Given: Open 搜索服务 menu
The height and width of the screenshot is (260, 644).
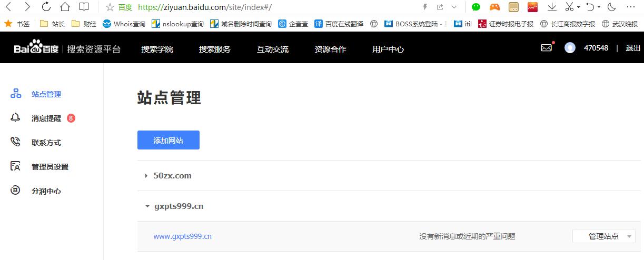Looking at the screenshot, I should coord(215,49).
